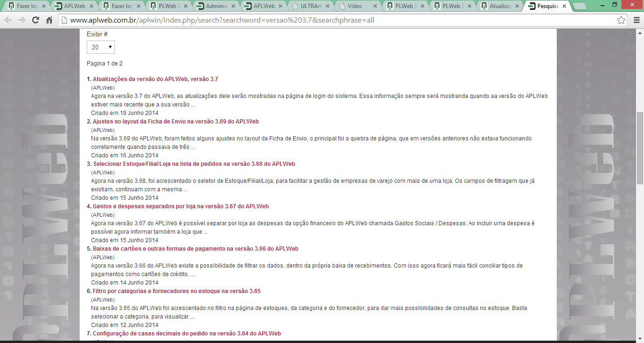Open 'Baixas de cartões e outras formas de pagamento' link

pyautogui.click(x=196, y=249)
